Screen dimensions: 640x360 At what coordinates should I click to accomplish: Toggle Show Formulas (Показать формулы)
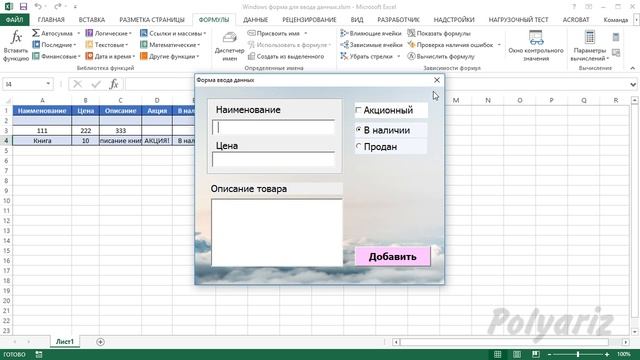click(x=439, y=33)
